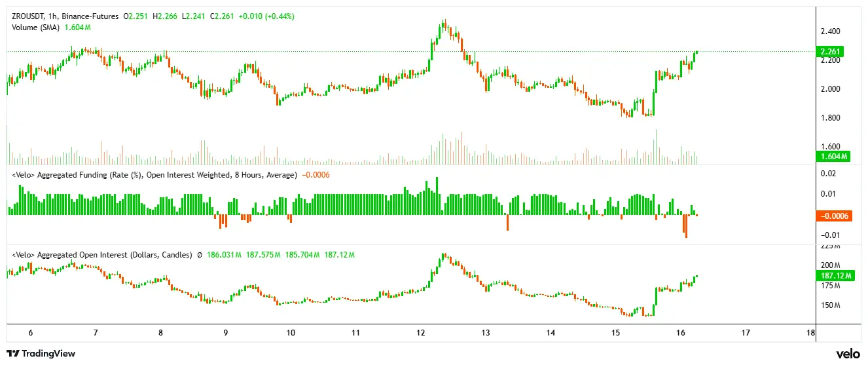The width and height of the screenshot is (868, 365).
Task: Click the velo logo text
Action: [848, 353]
